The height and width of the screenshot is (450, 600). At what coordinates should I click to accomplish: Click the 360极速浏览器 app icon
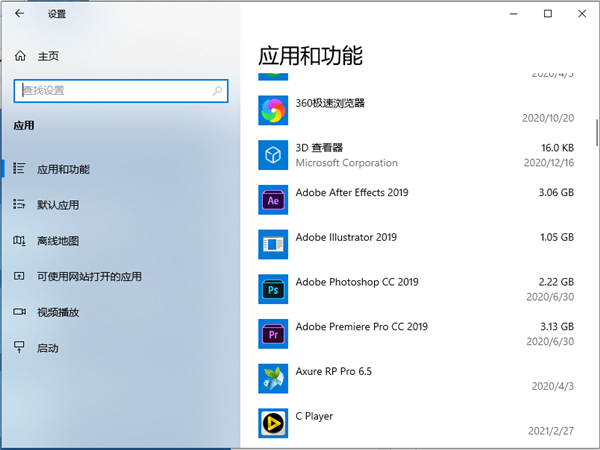point(273,109)
